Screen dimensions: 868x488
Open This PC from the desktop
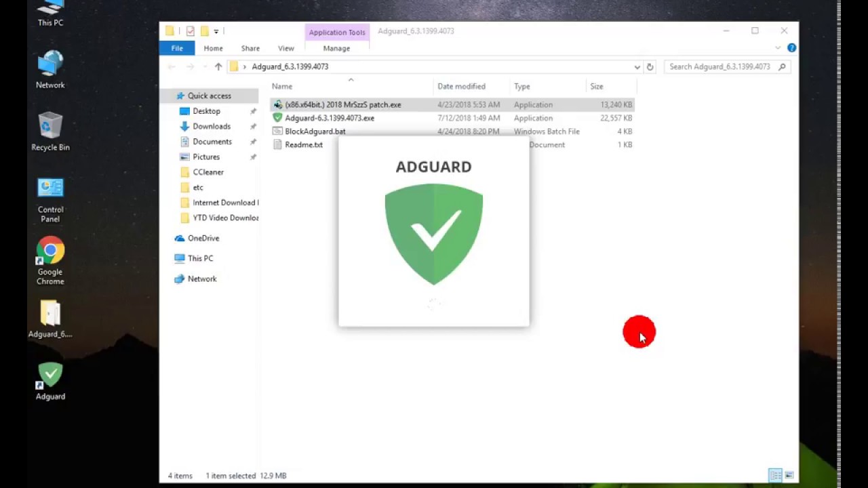(50, 9)
